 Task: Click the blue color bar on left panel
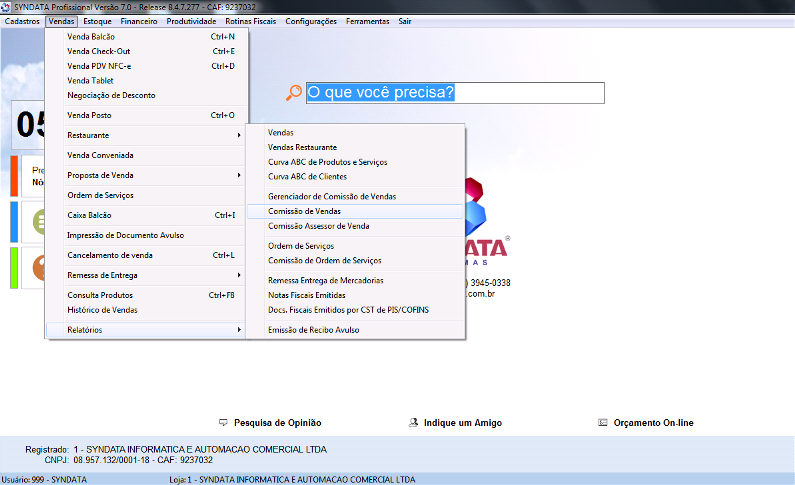point(14,222)
